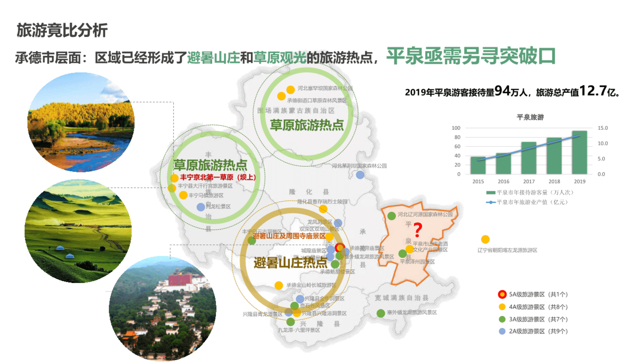The image size is (644, 362).
Task: Click the blue line marker for 平泉市年旅游业产值
Action: [491, 202]
